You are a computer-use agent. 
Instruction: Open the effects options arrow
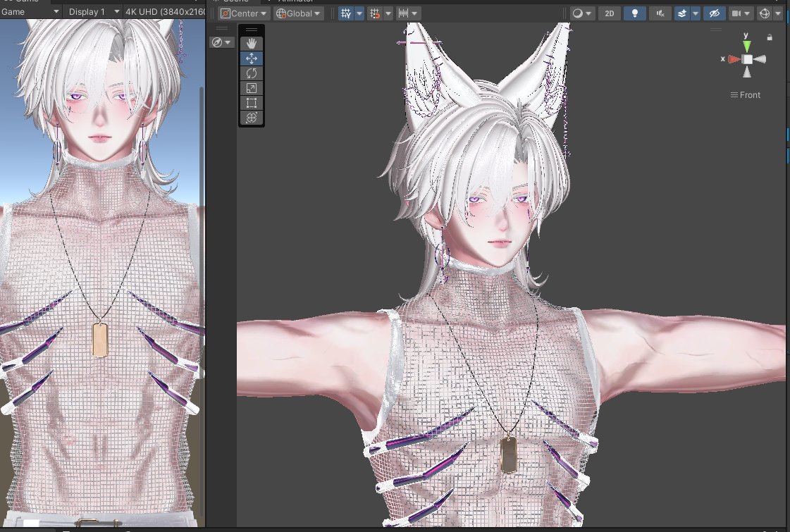point(696,13)
